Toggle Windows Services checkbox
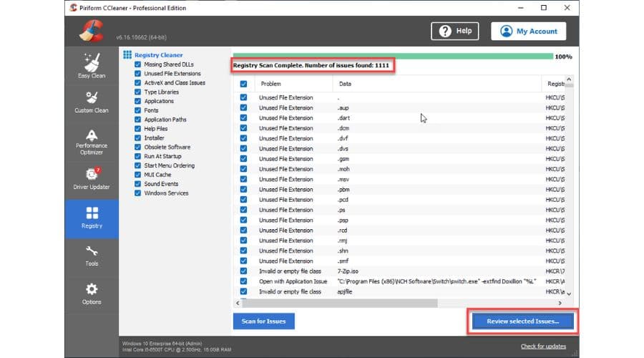The width and height of the screenshot is (644, 358). coord(137,193)
